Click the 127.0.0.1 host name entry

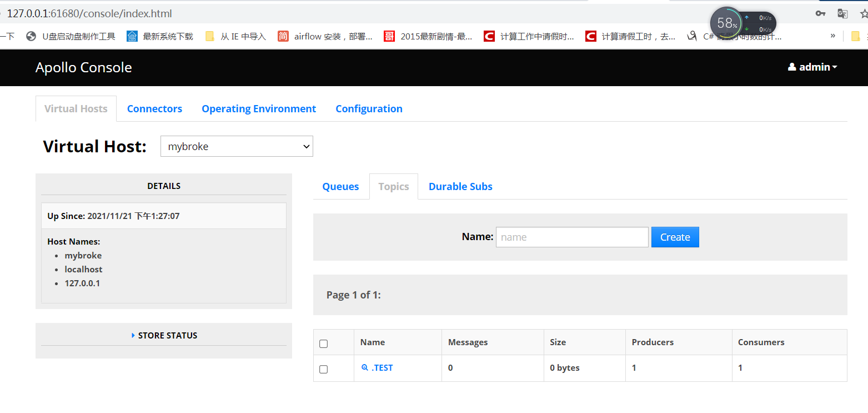click(x=82, y=283)
